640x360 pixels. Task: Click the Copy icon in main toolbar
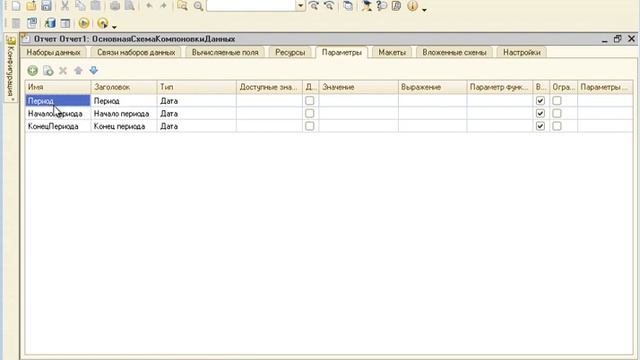pyautogui.click(x=80, y=6)
